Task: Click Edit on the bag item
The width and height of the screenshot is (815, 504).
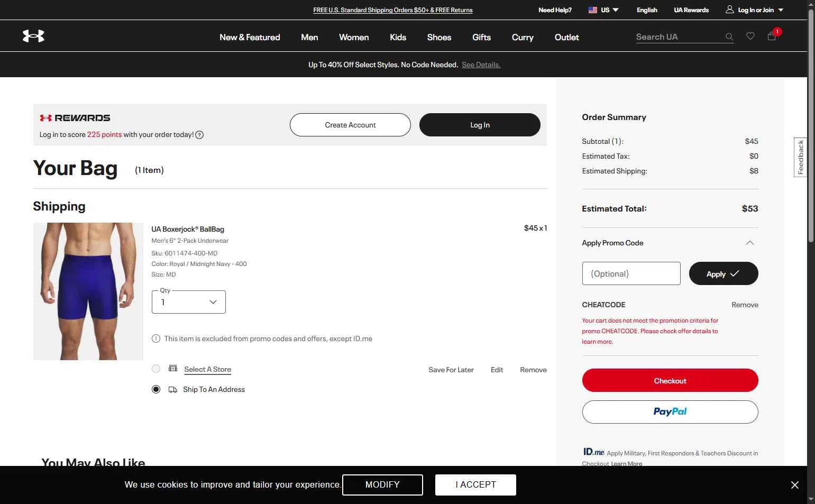Action: (497, 370)
